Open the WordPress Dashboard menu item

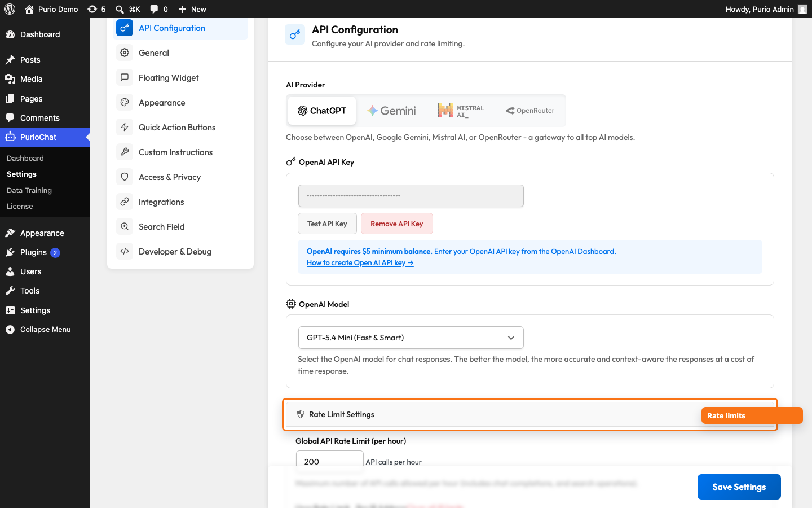[x=45, y=34]
